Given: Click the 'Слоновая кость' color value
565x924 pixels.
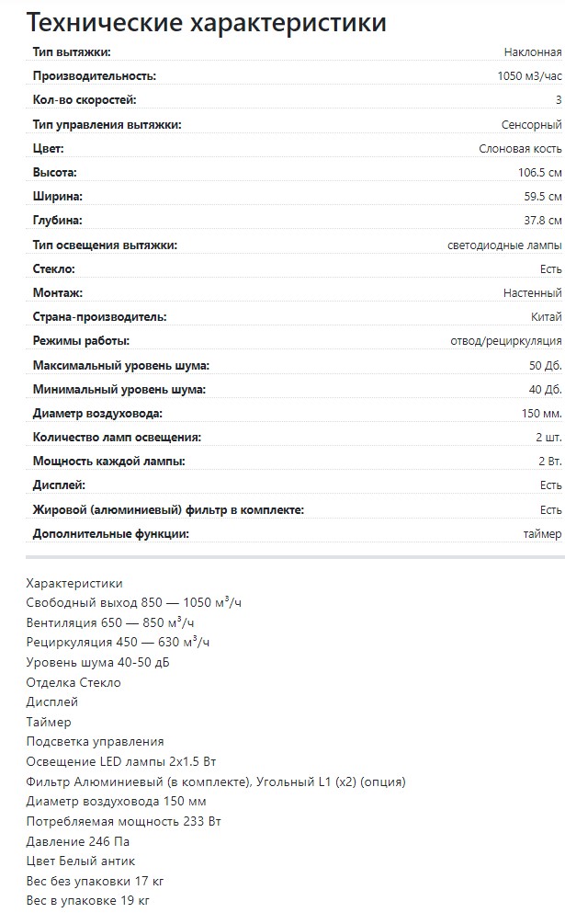Looking at the screenshot, I should (x=520, y=148).
